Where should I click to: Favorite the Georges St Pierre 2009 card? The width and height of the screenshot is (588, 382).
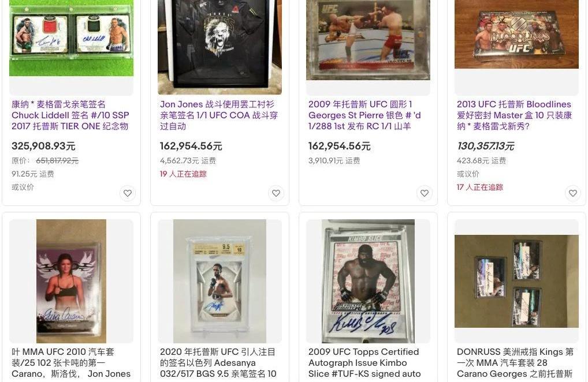(425, 193)
